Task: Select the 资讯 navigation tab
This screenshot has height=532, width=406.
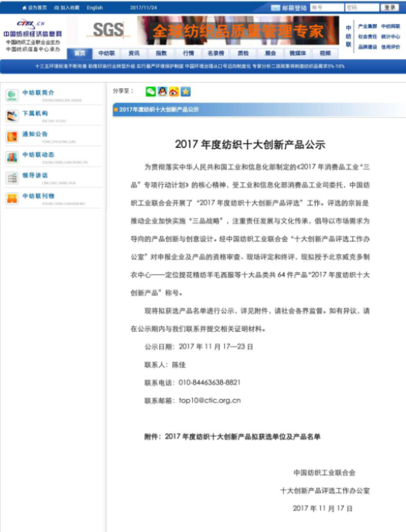Action: tap(134, 53)
